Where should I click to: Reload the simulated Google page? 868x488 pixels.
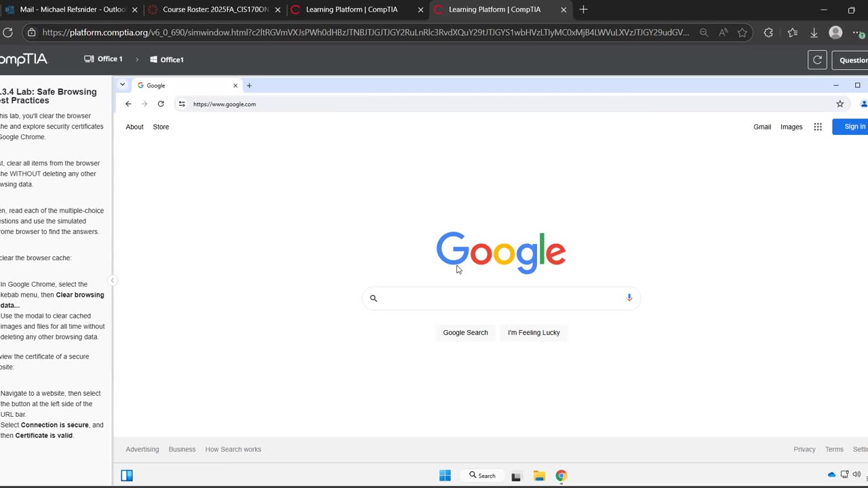pyautogui.click(x=161, y=104)
